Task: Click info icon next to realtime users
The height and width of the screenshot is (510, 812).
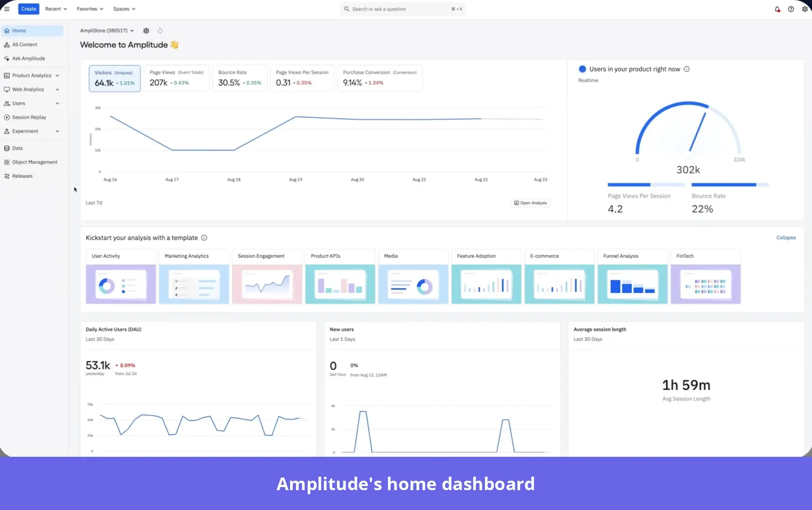Action: click(x=687, y=69)
